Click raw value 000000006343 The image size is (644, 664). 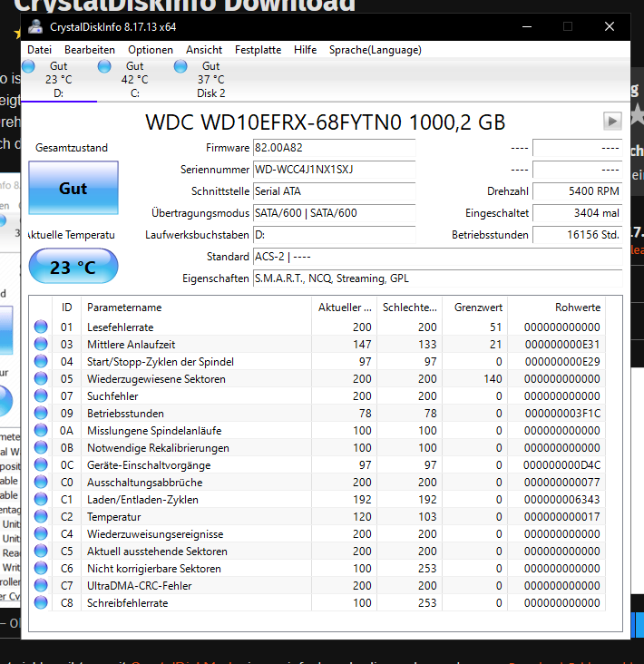point(562,500)
